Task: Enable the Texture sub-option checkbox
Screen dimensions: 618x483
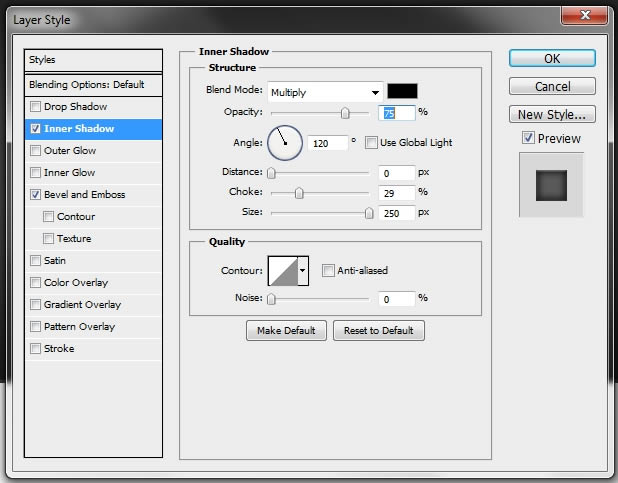Action: click(x=48, y=239)
